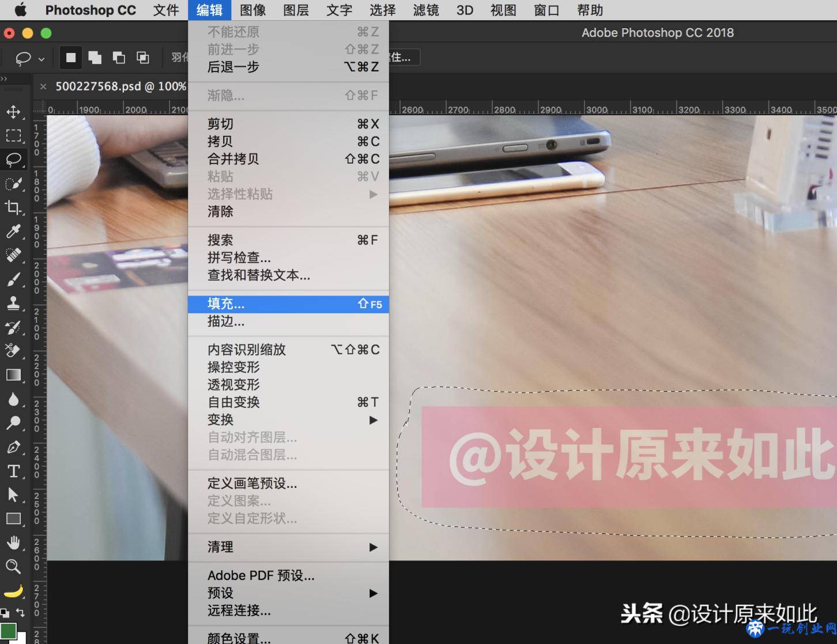Open the green foreground color picker
Screen dimensions: 837x644
8,631
